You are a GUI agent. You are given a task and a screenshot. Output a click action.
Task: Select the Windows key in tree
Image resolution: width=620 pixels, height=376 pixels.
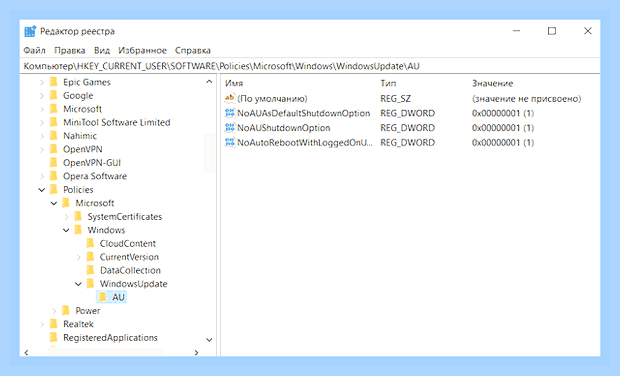(106, 230)
